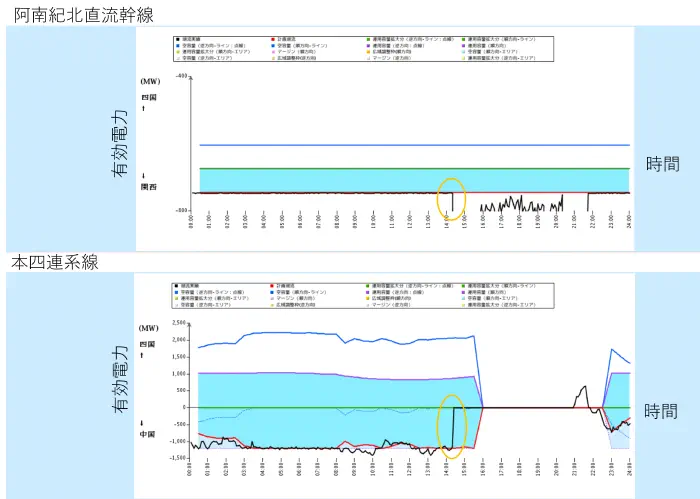The width and height of the screenshot is (700, 499).
Task: Click the black peak near 21:00 in the bottom chart
Action: click(582, 388)
